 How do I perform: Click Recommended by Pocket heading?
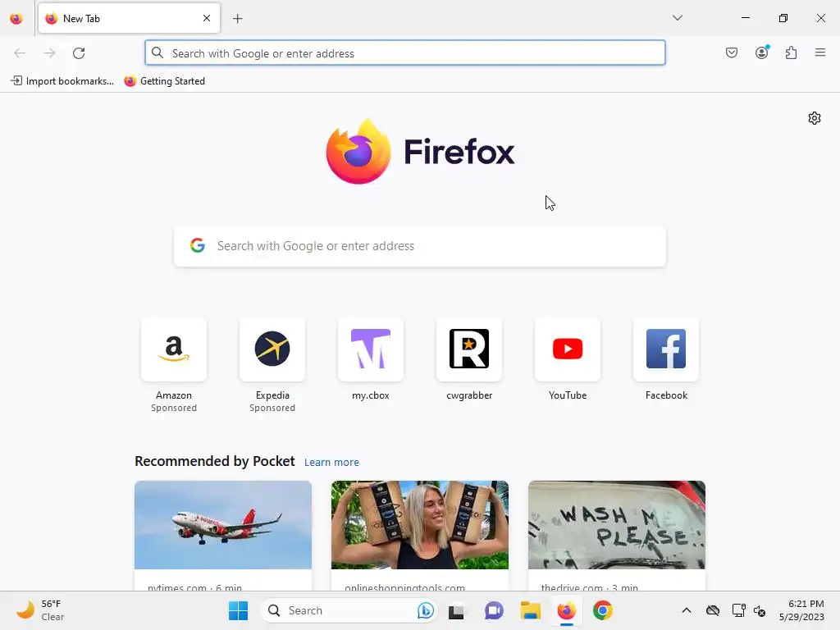[215, 461]
